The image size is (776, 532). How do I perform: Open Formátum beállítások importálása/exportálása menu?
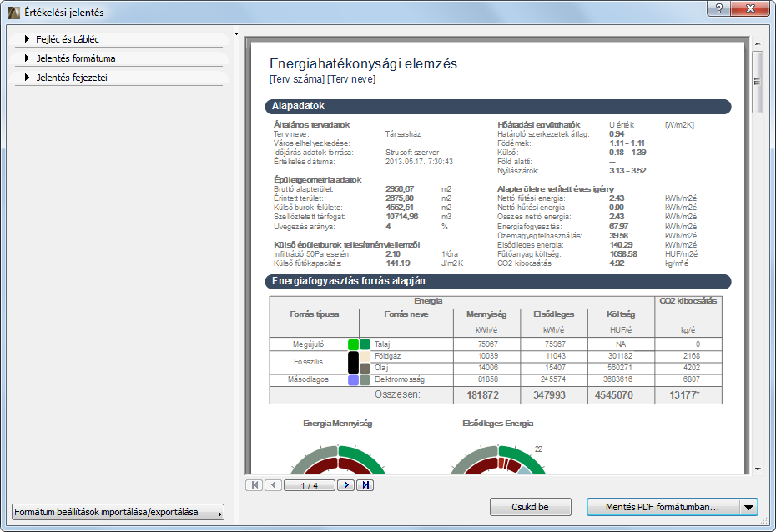118,512
